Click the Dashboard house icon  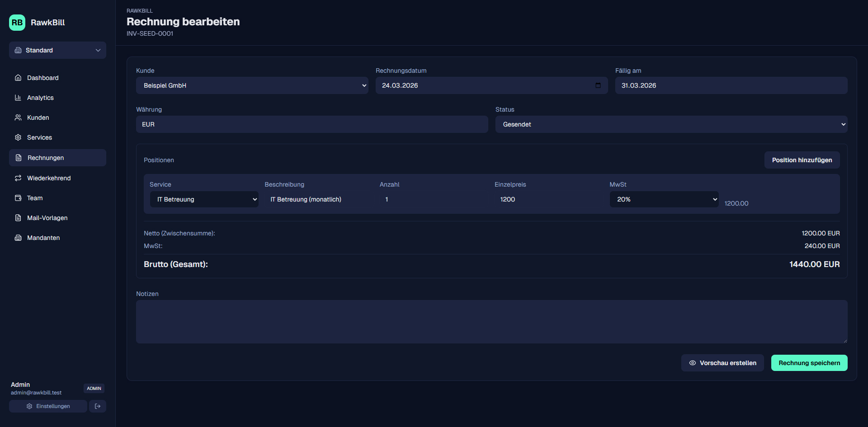click(x=18, y=78)
